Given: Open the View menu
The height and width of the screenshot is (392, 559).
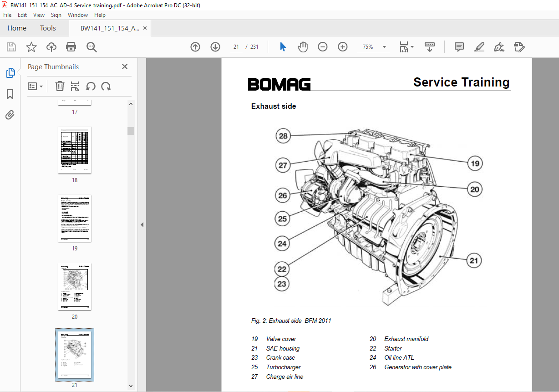Looking at the screenshot, I should coord(39,15).
